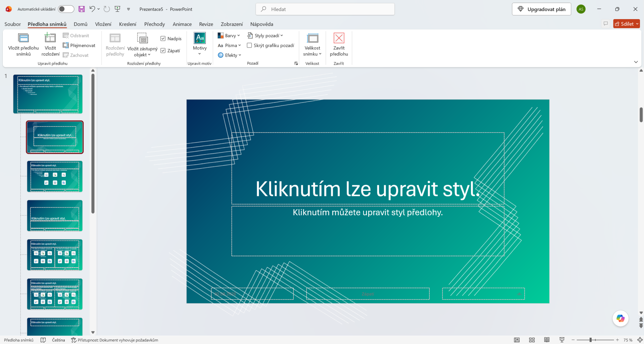The height and width of the screenshot is (344, 644).
Task: Switch to Normal view icon
Action: coord(517,340)
